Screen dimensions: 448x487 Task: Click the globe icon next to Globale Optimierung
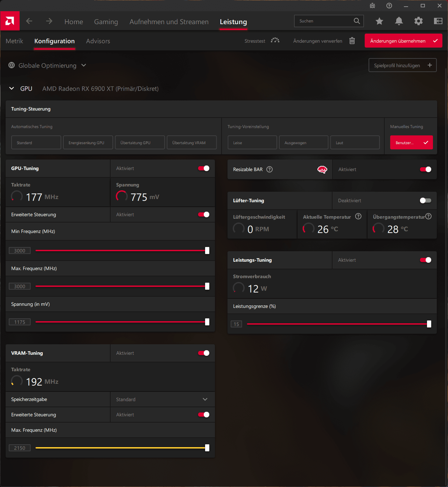[x=12, y=65]
